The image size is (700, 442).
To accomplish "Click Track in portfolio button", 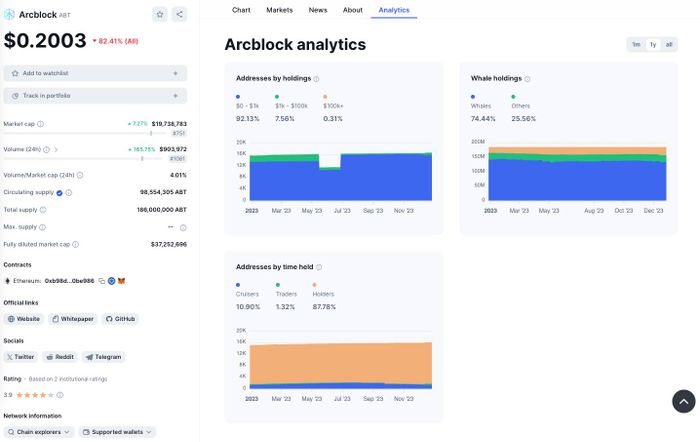I will pos(95,96).
